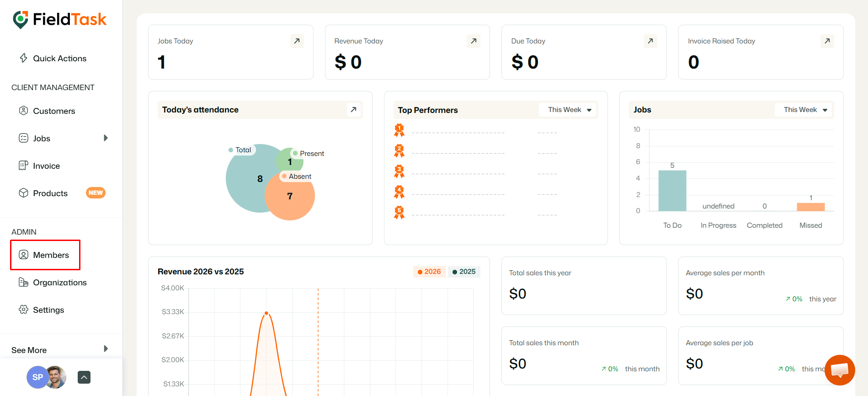Screen dimensions: 868x396
Task: Click See More in sidebar
Action: point(29,350)
